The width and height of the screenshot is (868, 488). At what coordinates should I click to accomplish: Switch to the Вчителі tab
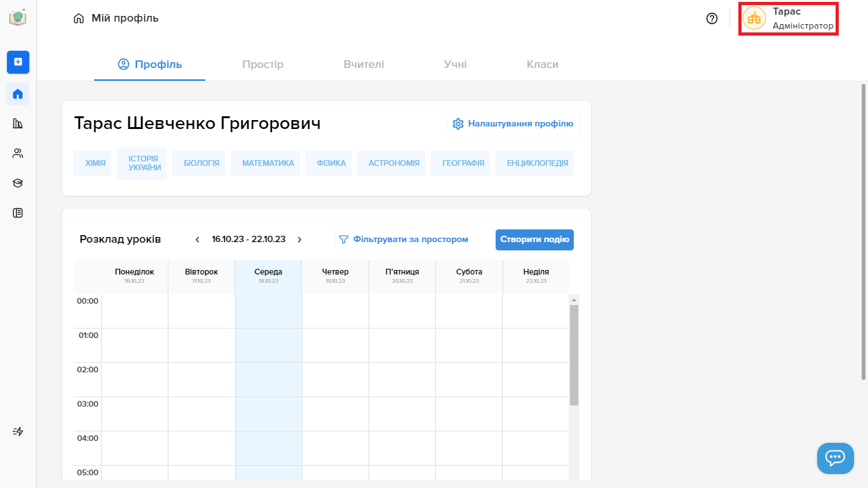(x=363, y=64)
